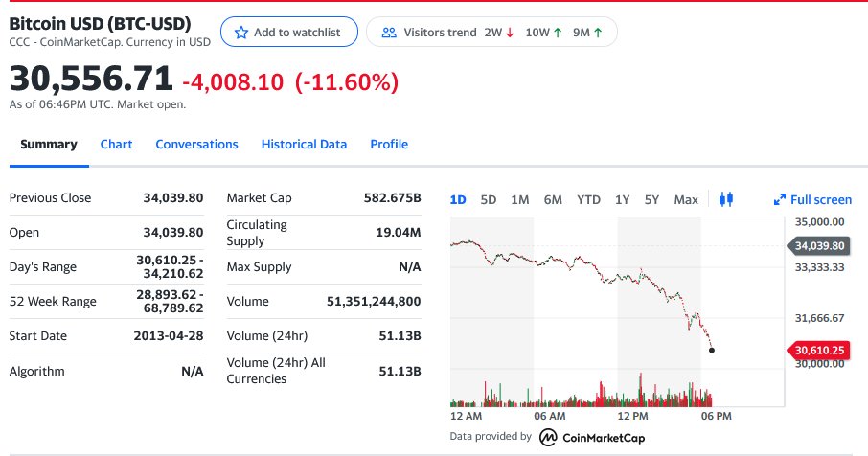
Task: Click the green up arrow beside 10W
Action: pyautogui.click(x=558, y=33)
